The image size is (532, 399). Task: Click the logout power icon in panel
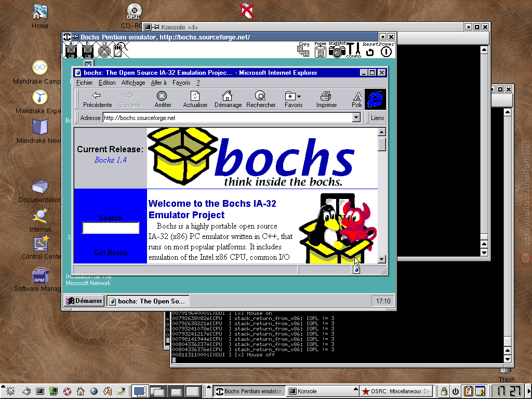[455, 391]
